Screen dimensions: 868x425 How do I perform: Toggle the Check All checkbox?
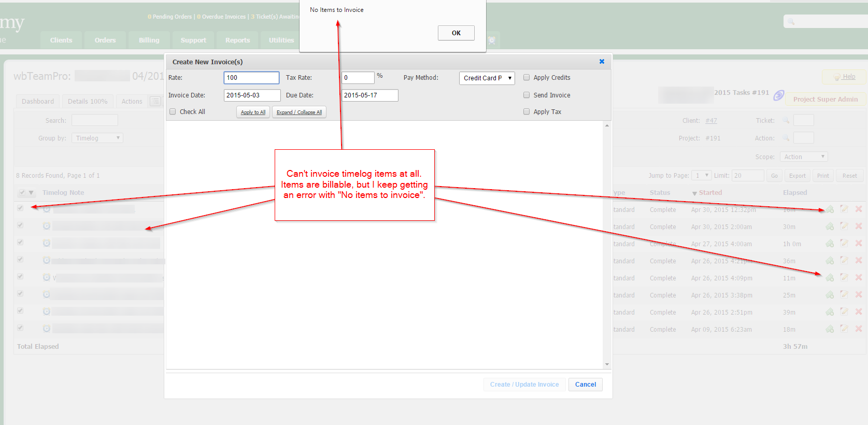click(x=173, y=112)
